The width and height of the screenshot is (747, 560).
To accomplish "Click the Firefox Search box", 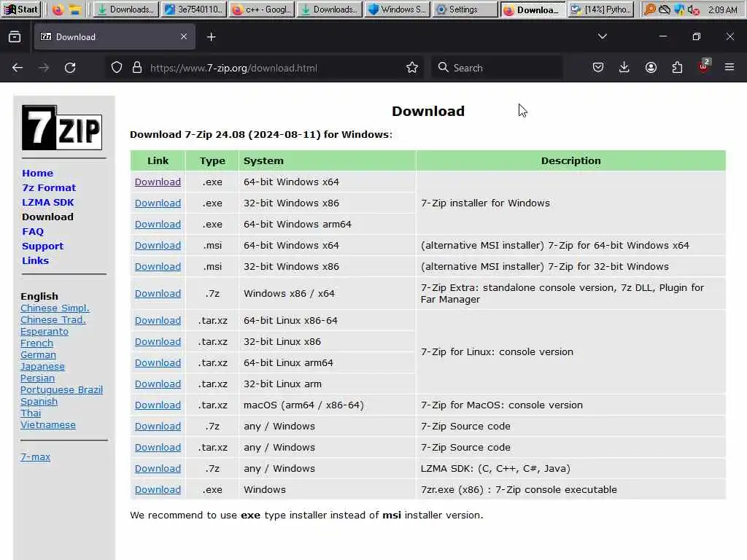I will [x=498, y=68].
